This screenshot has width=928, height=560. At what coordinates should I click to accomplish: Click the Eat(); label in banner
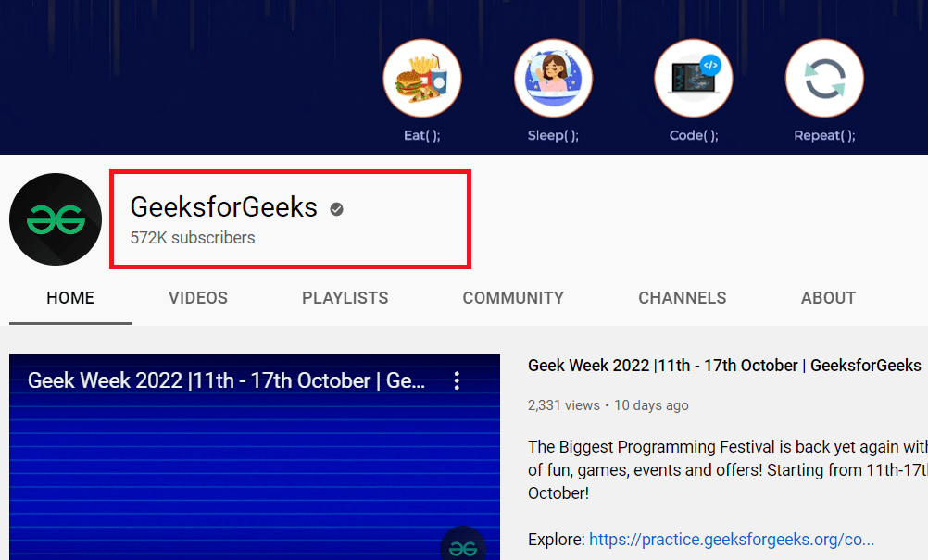pos(422,135)
